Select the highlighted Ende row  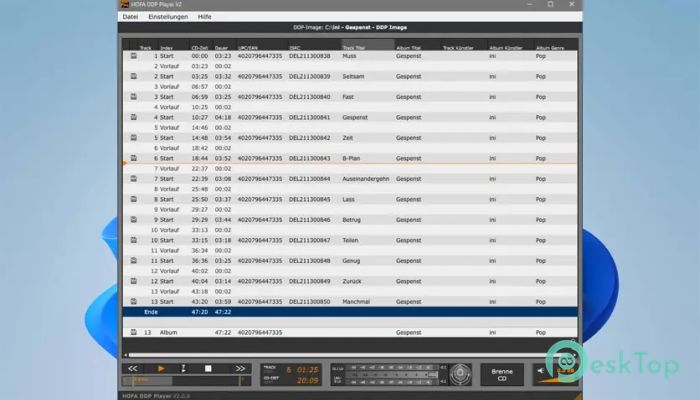tap(350, 312)
